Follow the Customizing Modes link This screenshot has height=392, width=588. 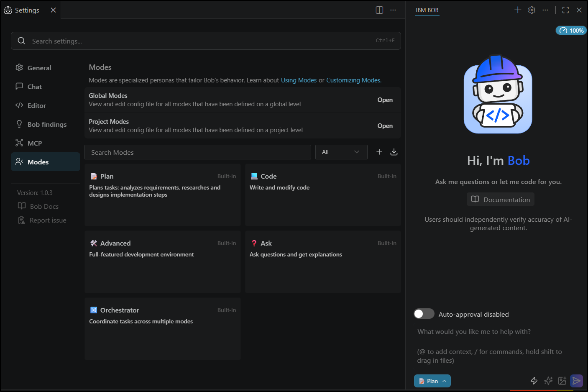[353, 80]
